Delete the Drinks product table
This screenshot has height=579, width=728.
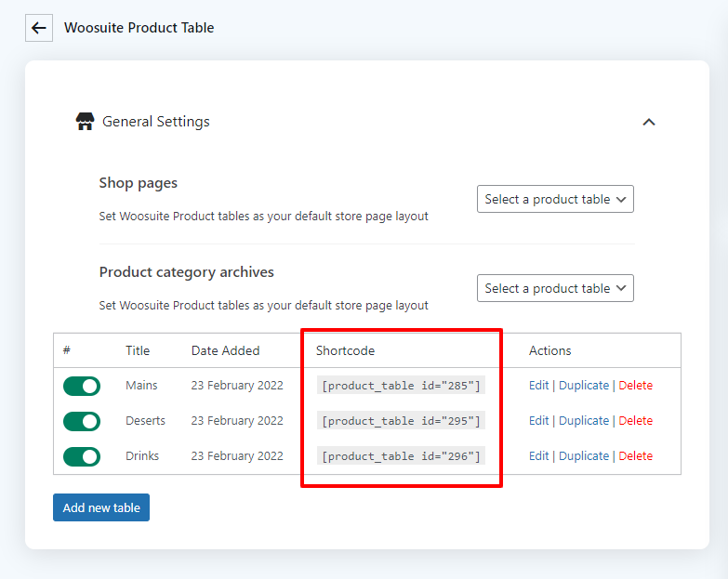(x=636, y=456)
